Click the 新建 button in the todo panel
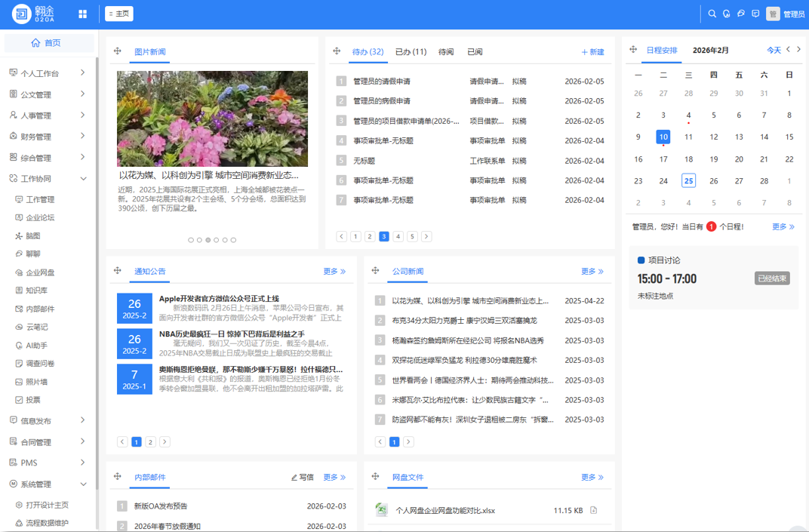Screen dimensions: 809x532 [592, 52]
